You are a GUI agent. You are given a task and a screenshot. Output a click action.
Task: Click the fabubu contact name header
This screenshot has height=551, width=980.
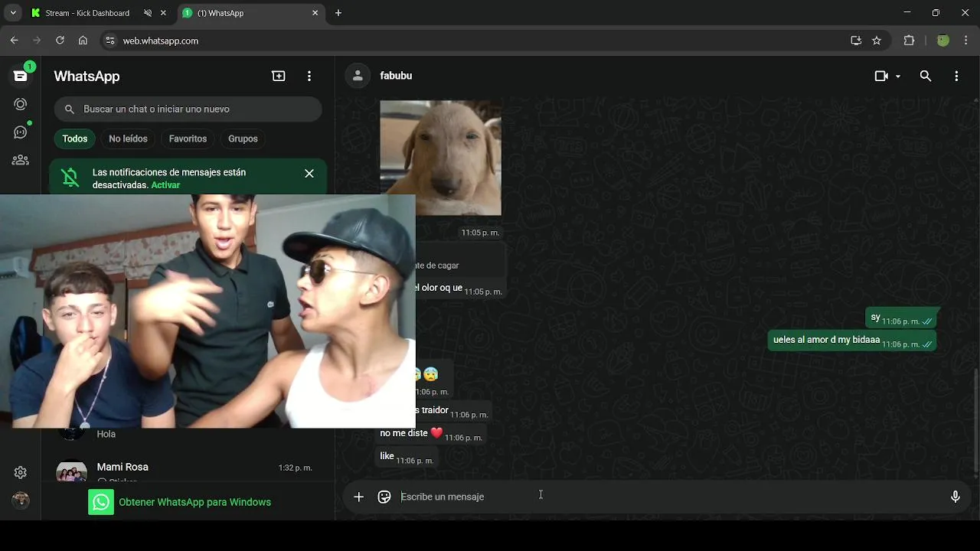point(396,76)
